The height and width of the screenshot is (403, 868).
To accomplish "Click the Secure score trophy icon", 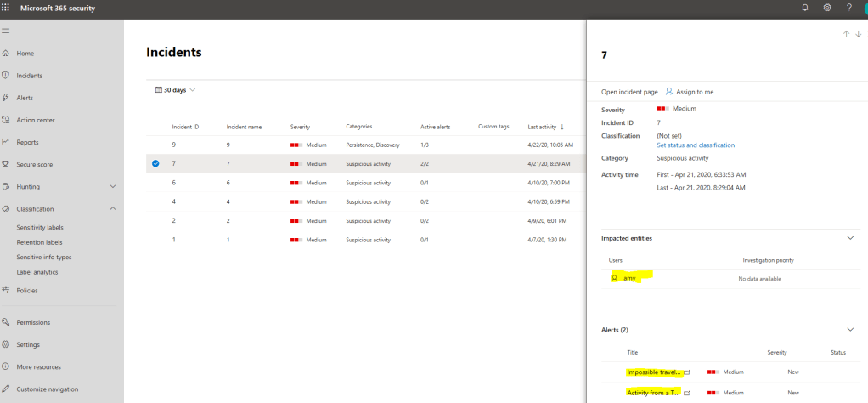I will (x=6, y=164).
